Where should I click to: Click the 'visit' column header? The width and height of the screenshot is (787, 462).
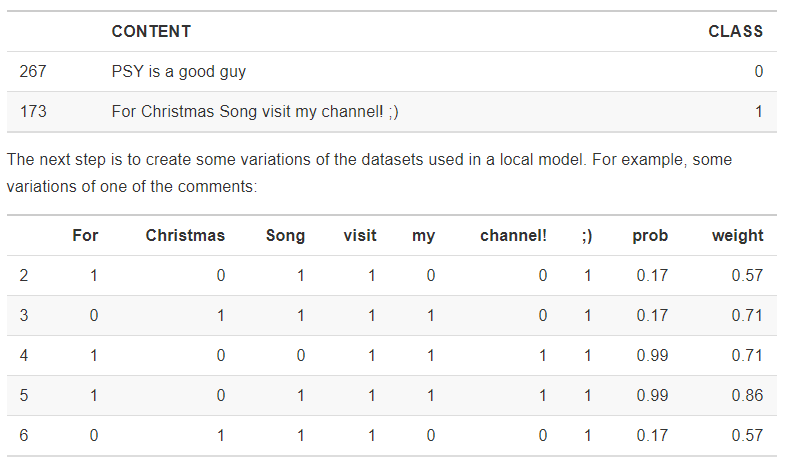point(360,236)
